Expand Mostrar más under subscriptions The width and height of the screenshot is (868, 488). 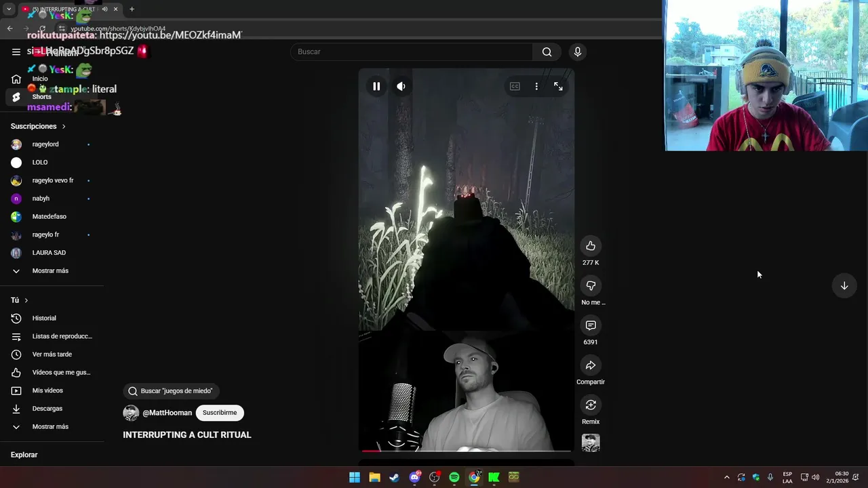tap(52, 270)
